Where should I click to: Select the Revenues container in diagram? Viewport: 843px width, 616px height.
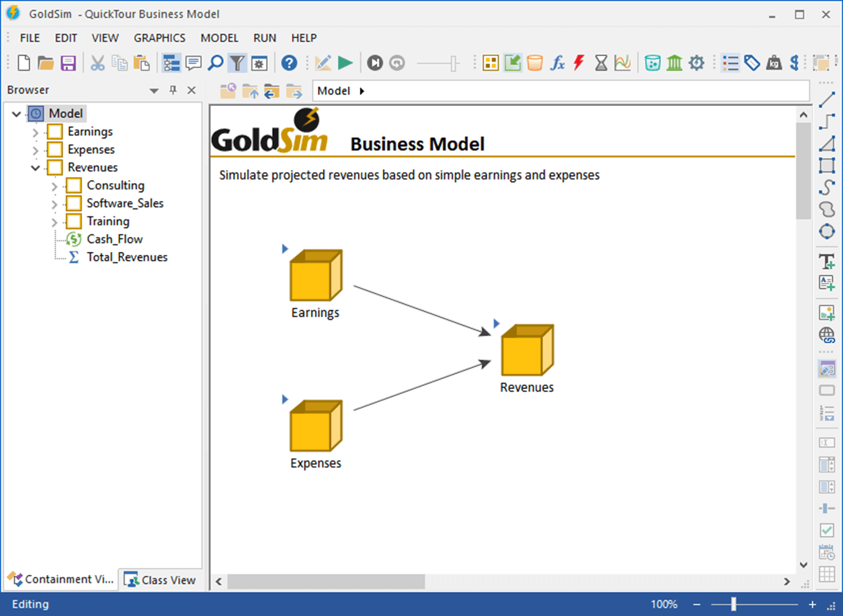click(527, 350)
